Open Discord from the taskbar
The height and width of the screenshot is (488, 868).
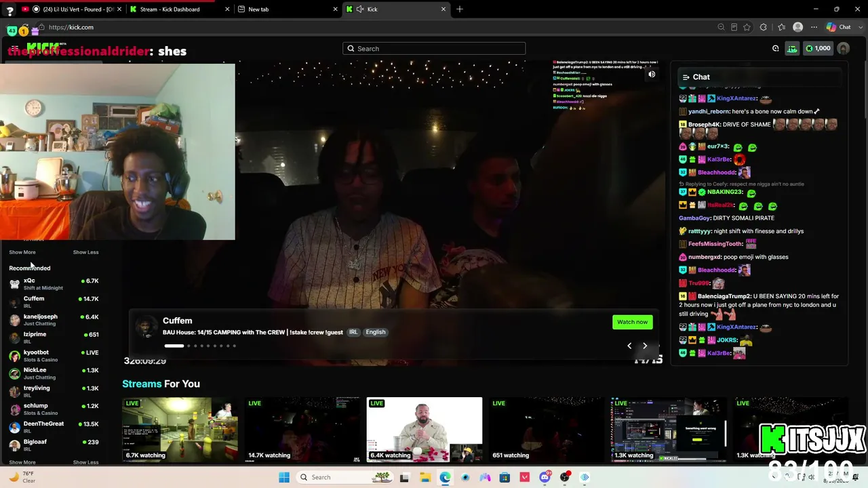point(545,477)
